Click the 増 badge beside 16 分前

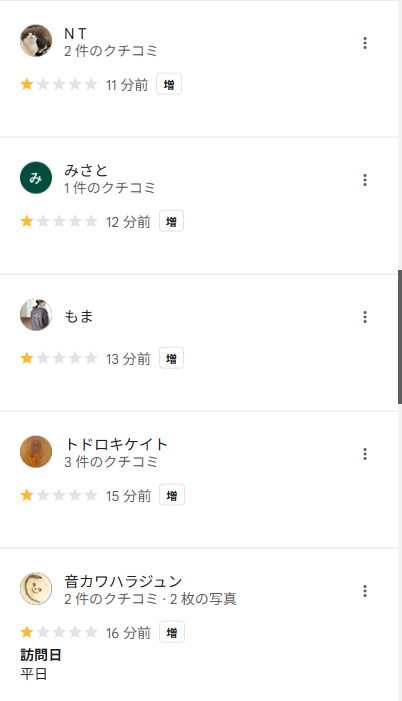pyautogui.click(x=172, y=632)
